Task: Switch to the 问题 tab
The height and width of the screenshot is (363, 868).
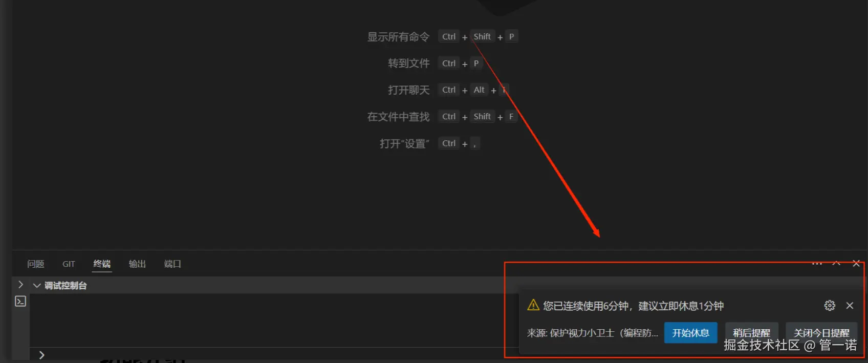Action: tap(36, 264)
